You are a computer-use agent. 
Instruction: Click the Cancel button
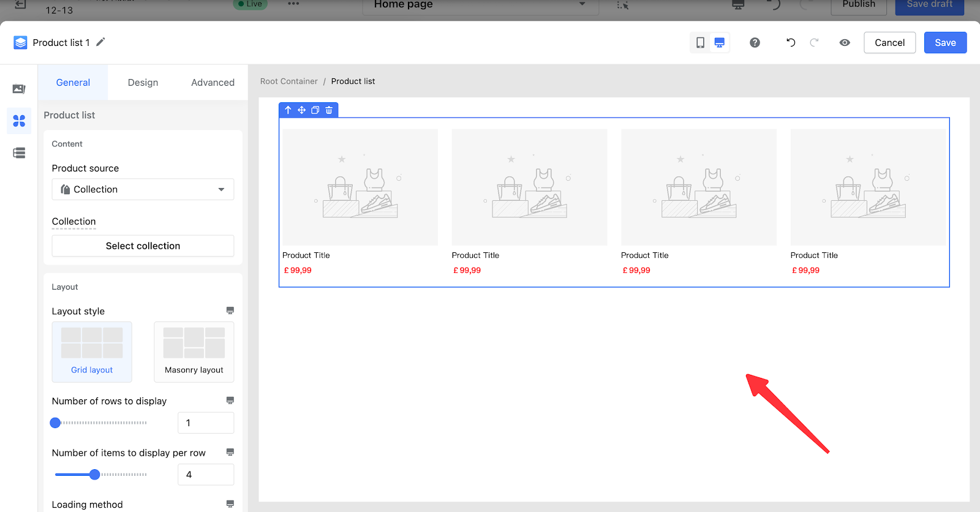pos(889,43)
